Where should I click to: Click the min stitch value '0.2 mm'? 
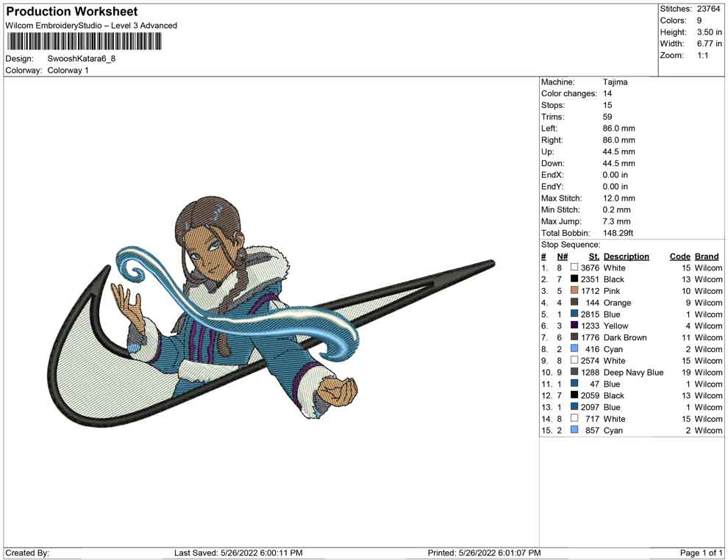click(616, 209)
